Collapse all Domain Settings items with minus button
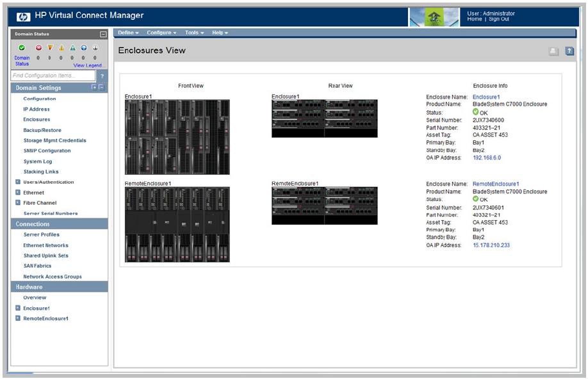 (x=101, y=88)
